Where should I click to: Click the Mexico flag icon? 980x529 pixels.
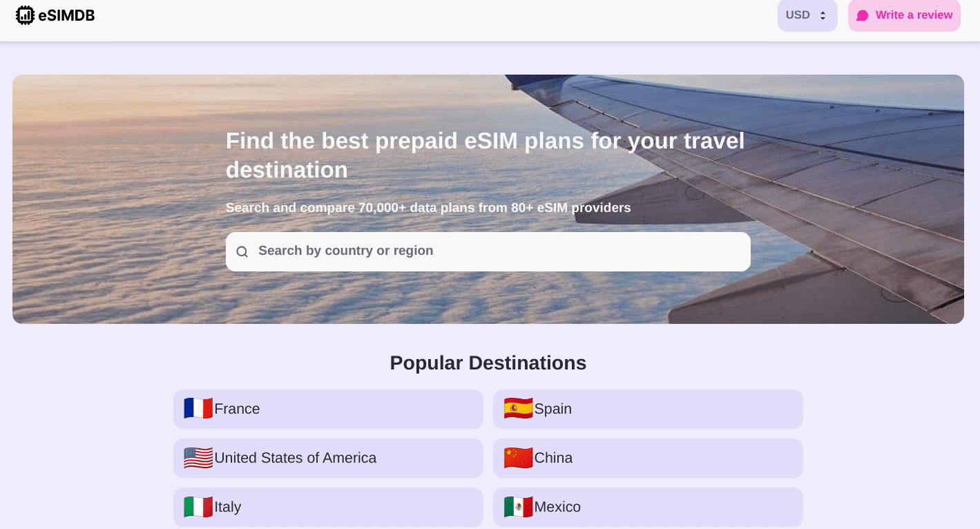coord(518,507)
